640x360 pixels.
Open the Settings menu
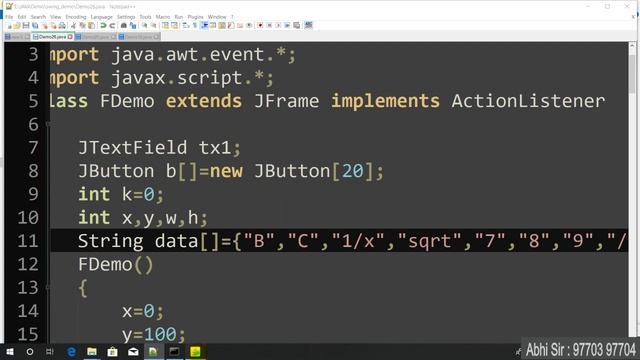[x=126, y=17]
